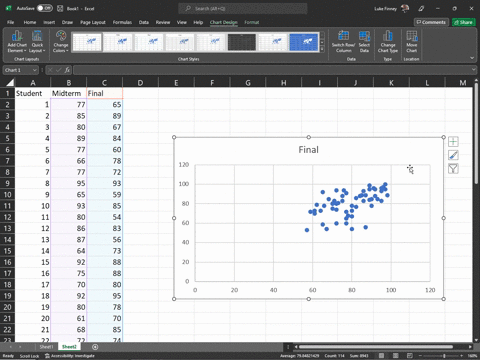The height and width of the screenshot is (360, 480).
Task: Select the Sheet2 tab
Action: click(69, 347)
